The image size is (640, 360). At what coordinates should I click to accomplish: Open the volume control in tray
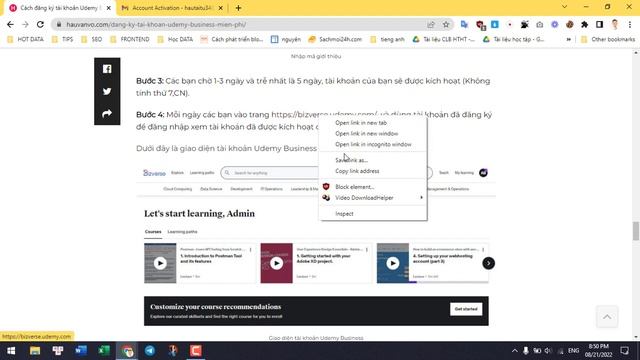click(548, 351)
